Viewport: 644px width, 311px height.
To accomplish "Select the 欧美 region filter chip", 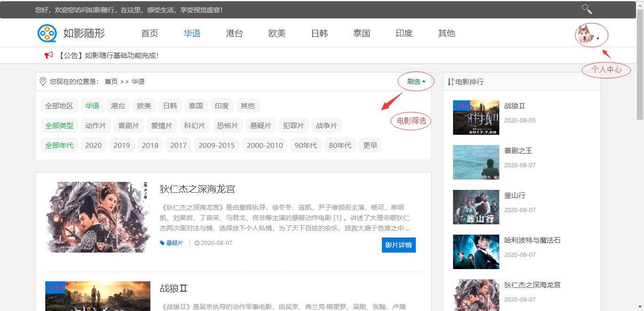I will 144,106.
